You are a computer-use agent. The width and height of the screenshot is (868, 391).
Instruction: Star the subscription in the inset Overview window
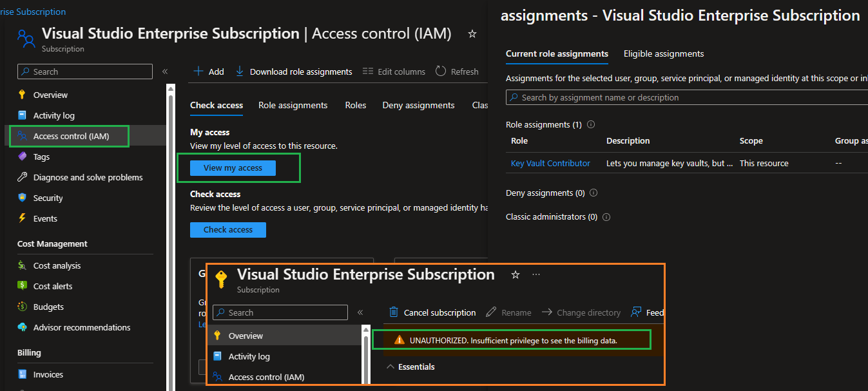pos(515,274)
